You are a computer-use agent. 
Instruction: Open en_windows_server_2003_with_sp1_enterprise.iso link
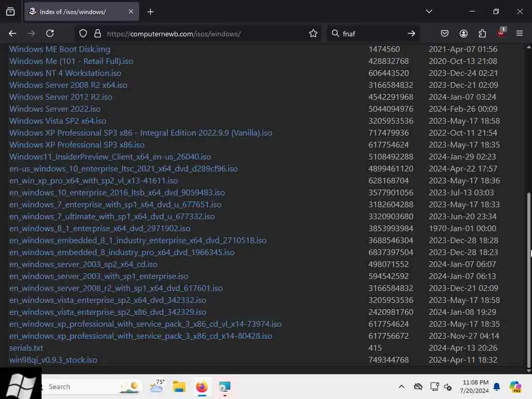pos(99,276)
